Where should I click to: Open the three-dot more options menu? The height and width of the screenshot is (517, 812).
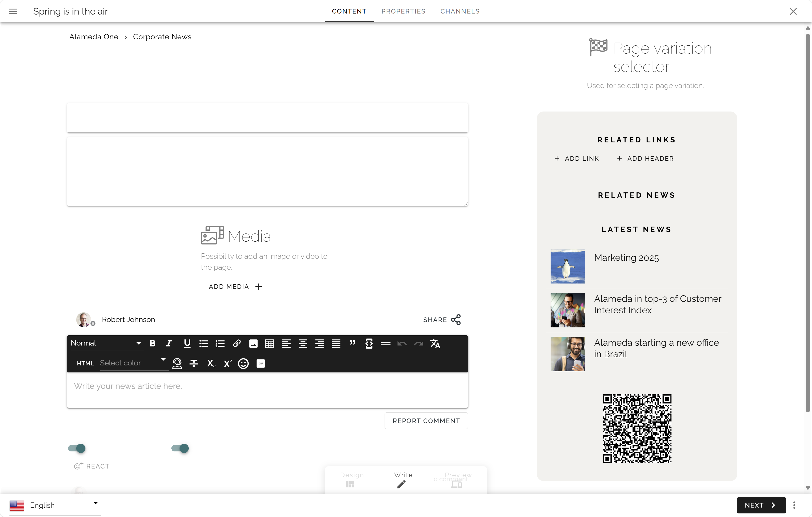[x=794, y=505]
